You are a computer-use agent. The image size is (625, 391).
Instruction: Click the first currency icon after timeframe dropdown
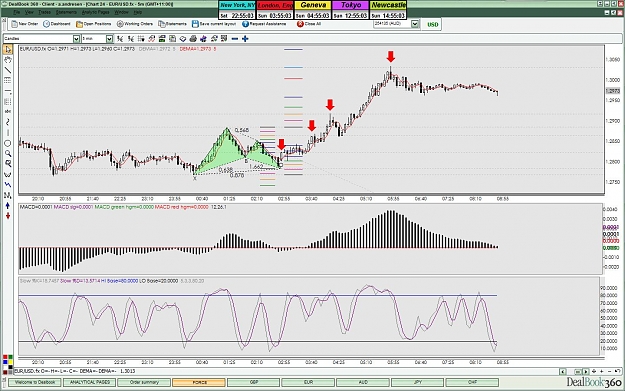[x=120, y=39]
